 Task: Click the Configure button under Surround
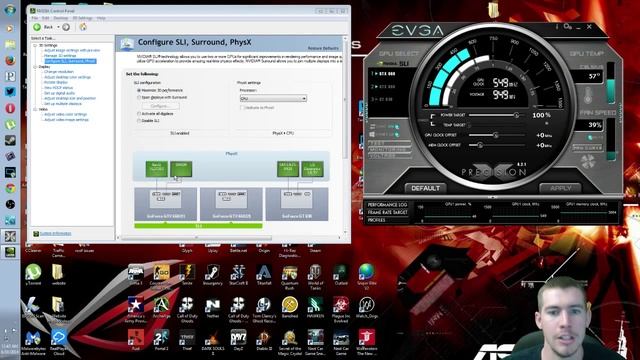(160, 106)
